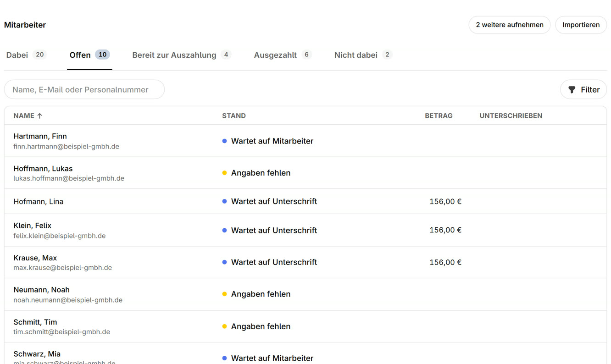
Task: Click the BETRAG column header
Action: pyautogui.click(x=439, y=116)
